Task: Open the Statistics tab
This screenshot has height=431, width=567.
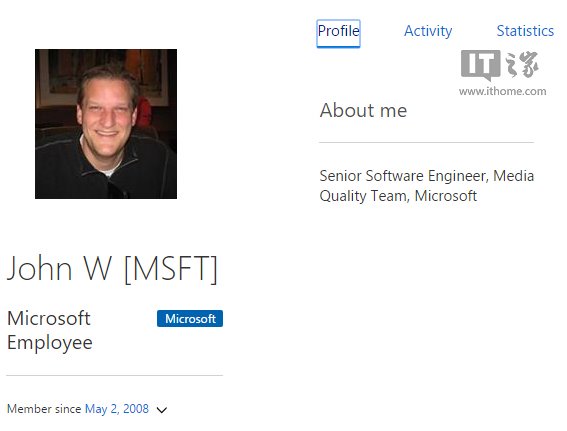Action: (x=525, y=31)
